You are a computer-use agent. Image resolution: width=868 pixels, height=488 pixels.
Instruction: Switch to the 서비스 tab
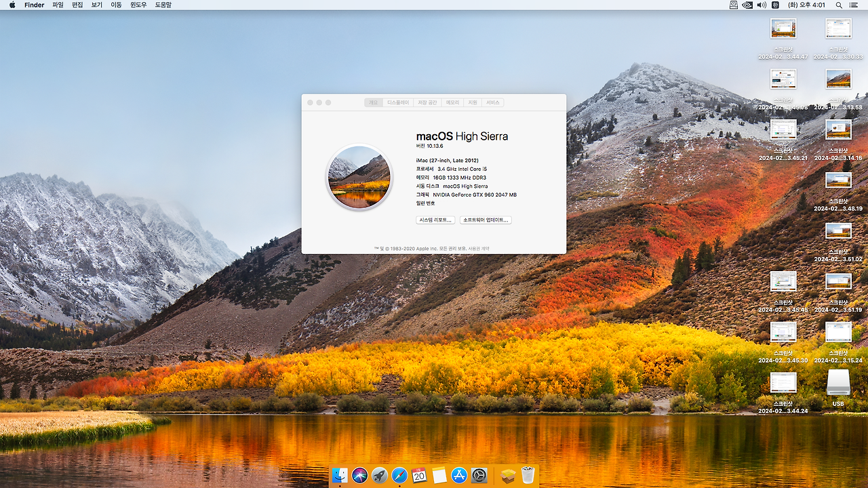point(493,102)
